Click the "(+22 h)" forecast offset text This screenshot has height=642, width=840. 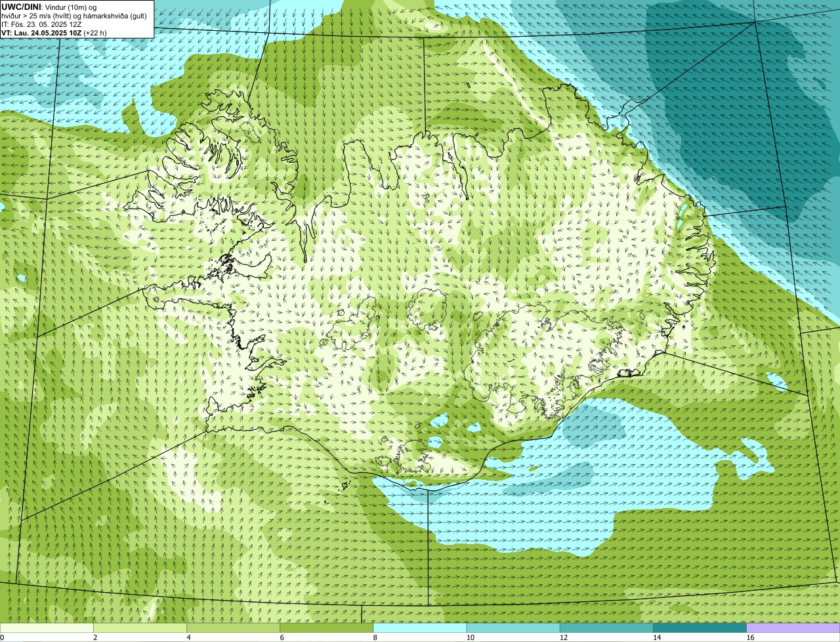(95, 33)
